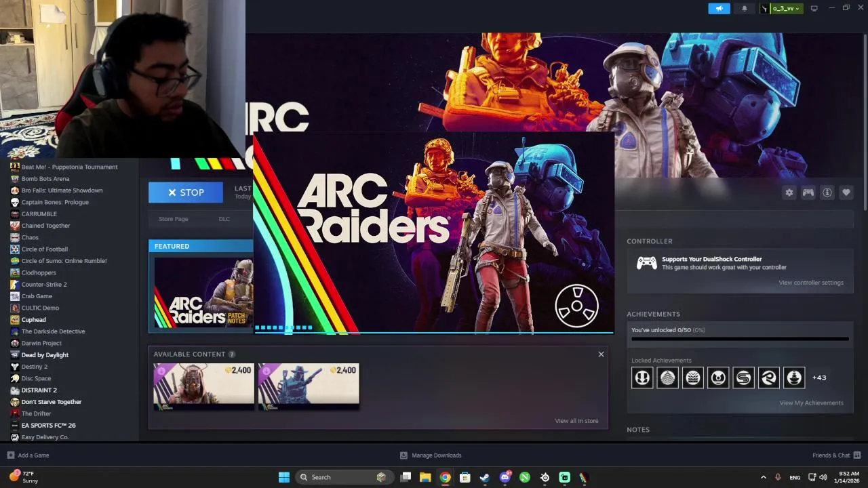Open the second 2,400 DLC item thumbnail
Image resolution: width=868 pixels, height=488 pixels.
point(309,387)
